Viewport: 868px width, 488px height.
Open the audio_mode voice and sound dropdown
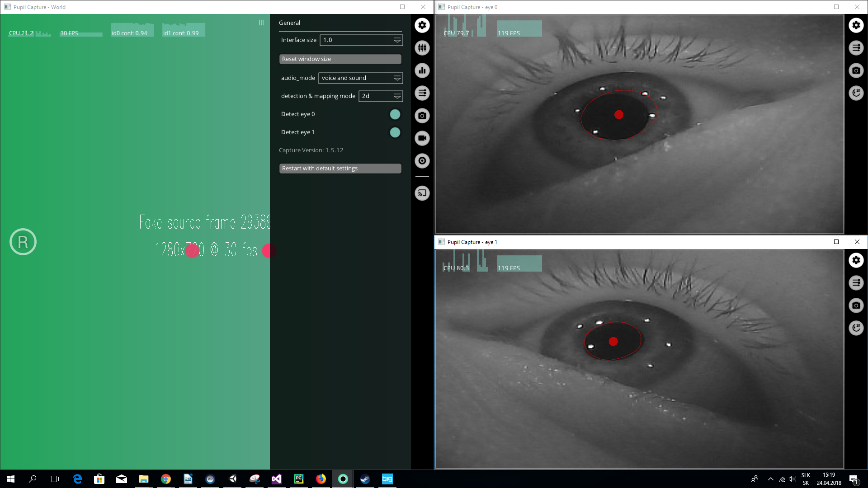coord(360,78)
